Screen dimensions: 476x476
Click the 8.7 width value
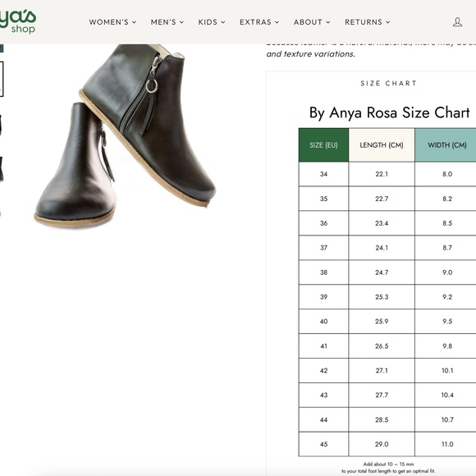[x=447, y=248]
